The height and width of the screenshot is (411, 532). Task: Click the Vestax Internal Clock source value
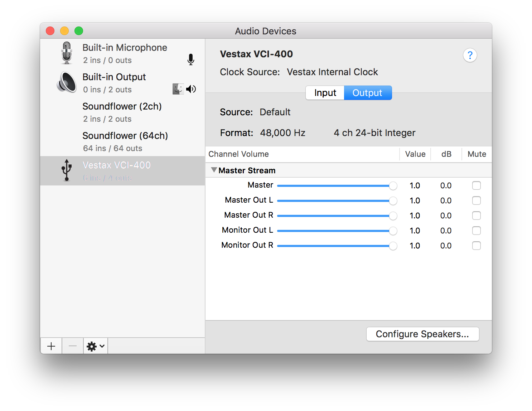click(332, 72)
